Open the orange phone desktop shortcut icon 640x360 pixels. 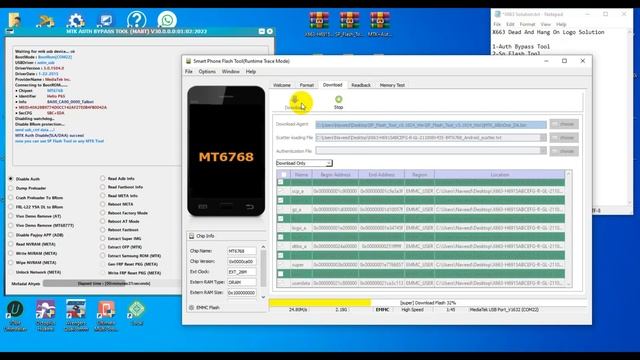point(106,310)
